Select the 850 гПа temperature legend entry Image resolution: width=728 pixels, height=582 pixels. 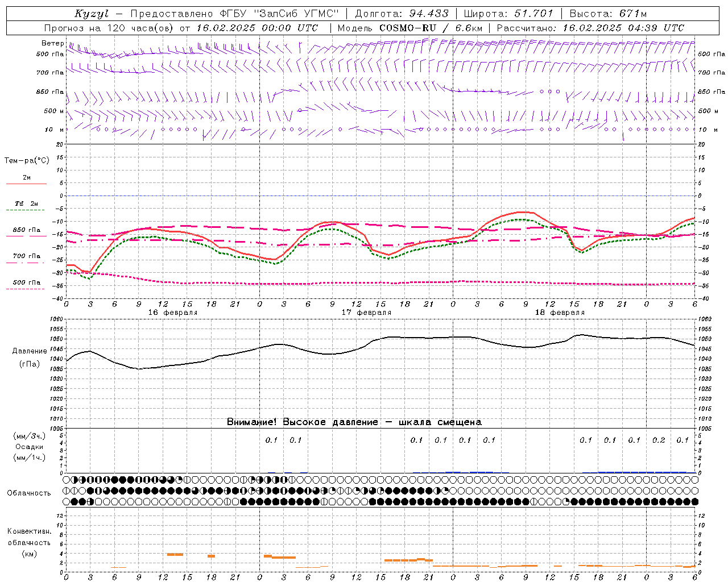pos(27,230)
